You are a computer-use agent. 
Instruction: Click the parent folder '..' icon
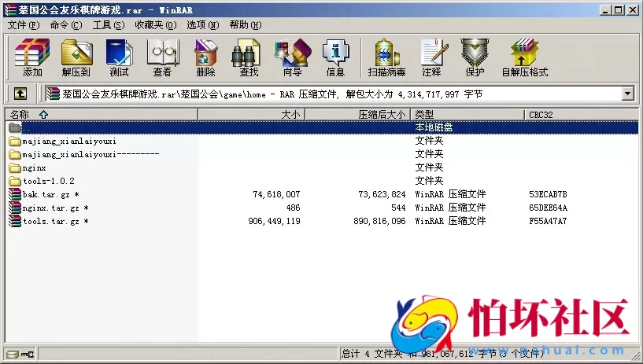point(15,127)
